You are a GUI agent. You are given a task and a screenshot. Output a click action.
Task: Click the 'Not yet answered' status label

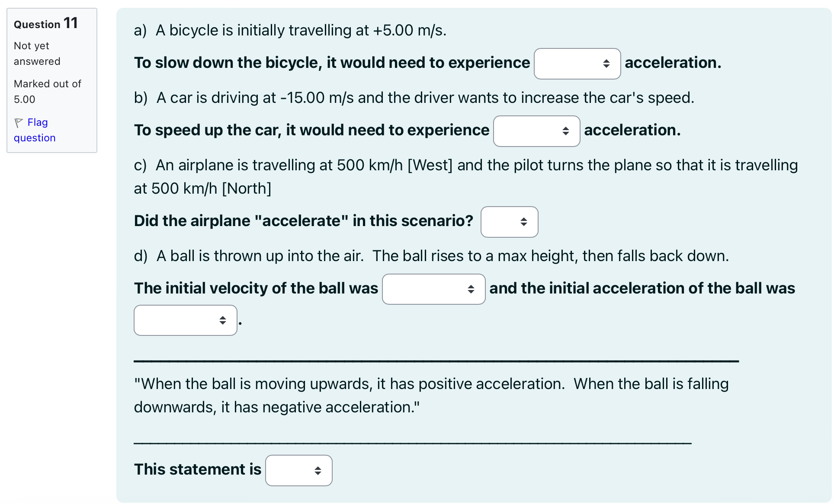[x=37, y=53]
